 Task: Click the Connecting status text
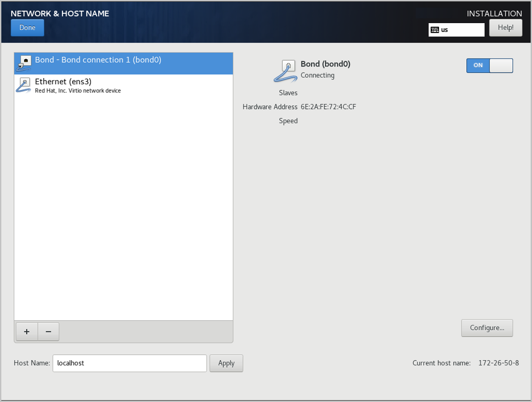317,75
